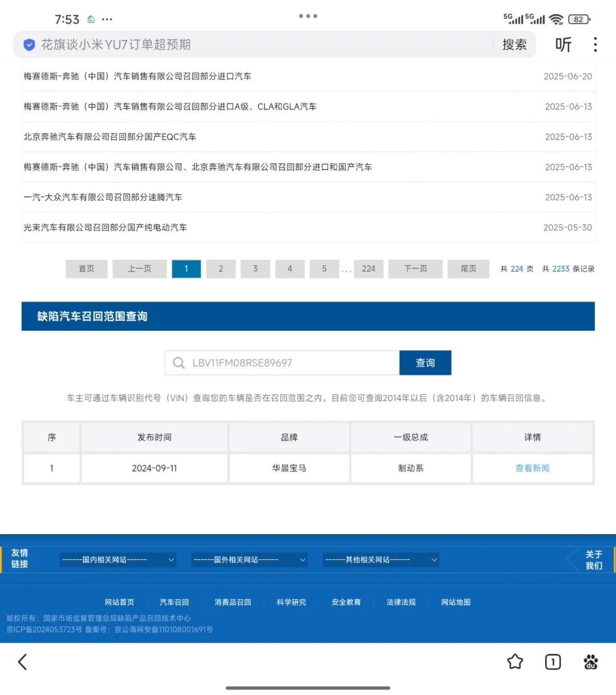This screenshot has width=616, height=695.
Task: Select the 华晨宝马 brand cell
Action: click(289, 468)
